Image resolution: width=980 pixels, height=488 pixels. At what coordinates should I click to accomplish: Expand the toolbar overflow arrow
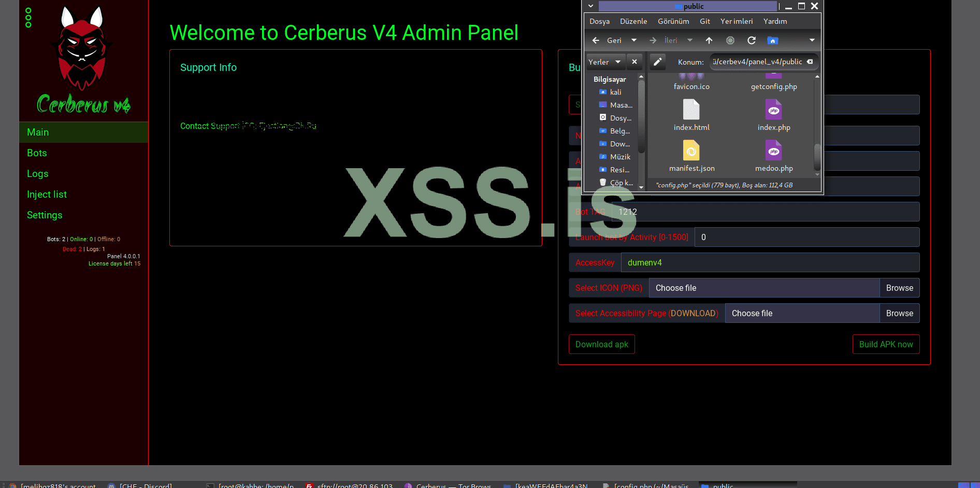[x=812, y=40]
